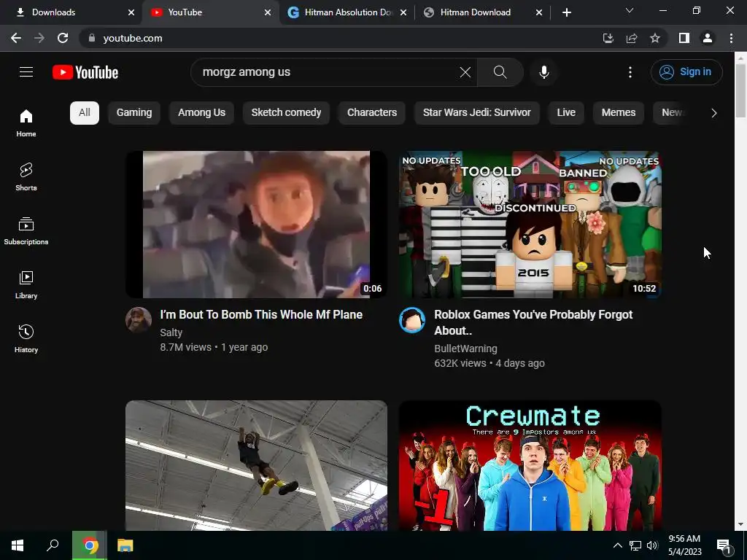Open Shorts in the sidebar
The image size is (747, 560).
click(26, 177)
